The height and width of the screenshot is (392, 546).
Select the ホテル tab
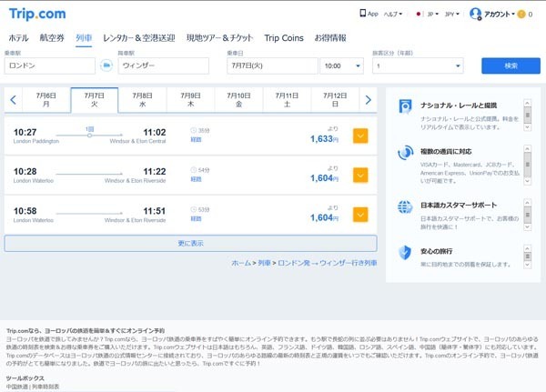(x=18, y=38)
